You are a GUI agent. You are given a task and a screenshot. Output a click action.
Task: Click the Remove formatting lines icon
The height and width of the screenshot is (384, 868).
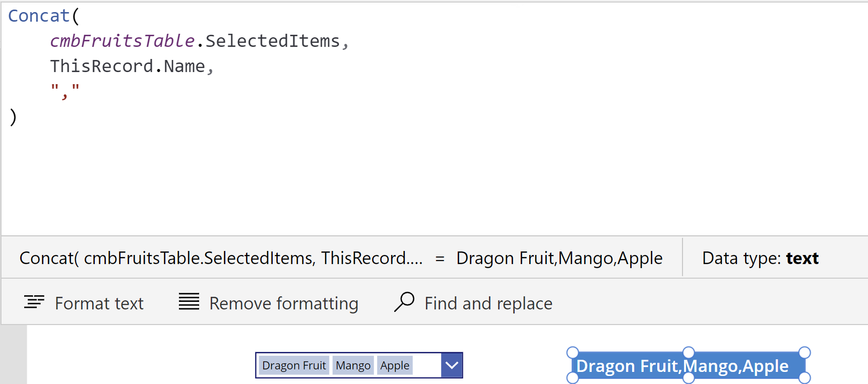point(189,301)
